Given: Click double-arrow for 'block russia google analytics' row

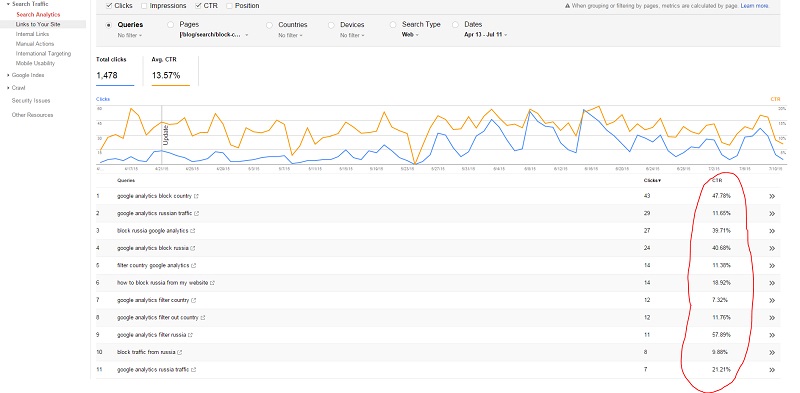Looking at the screenshot, I should 772,231.
